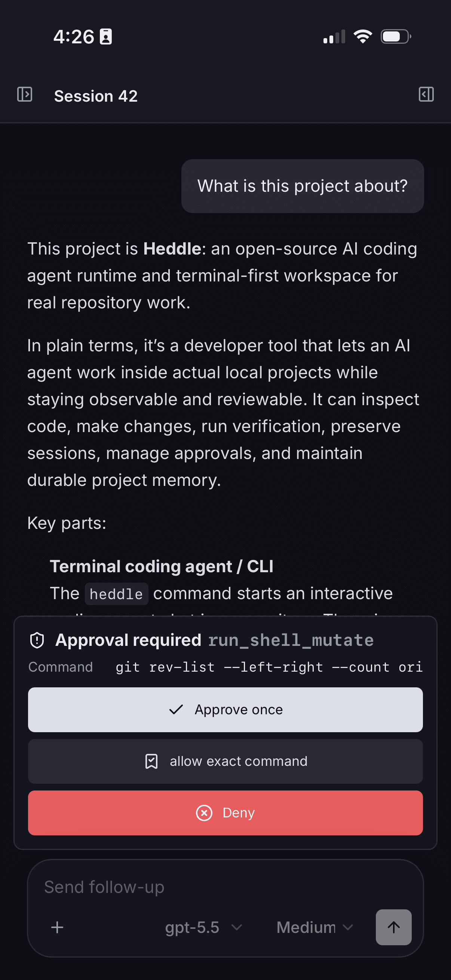Tap the run_shell_mutate tool label
This screenshot has width=451, height=980.
pos(291,640)
